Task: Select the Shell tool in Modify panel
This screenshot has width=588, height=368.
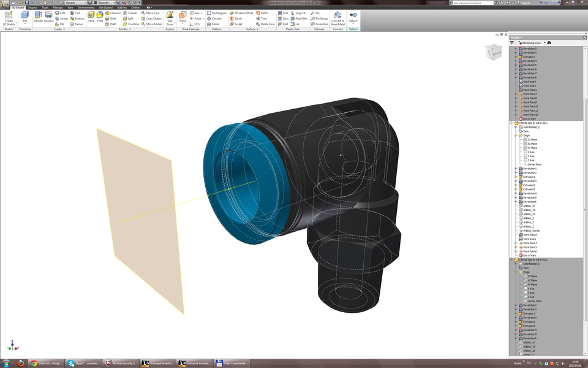Action: (111, 19)
